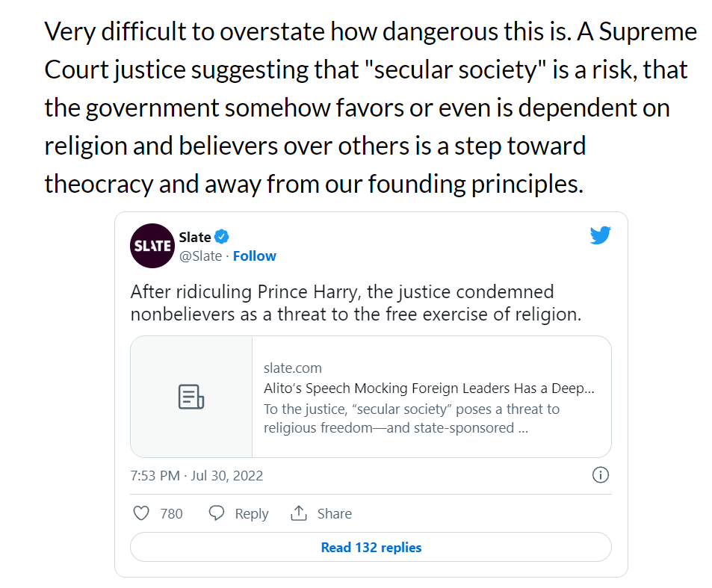Viewport: 712px width, 588px height.
Task: Open the Alito's Speech article headline
Action: [x=429, y=389]
